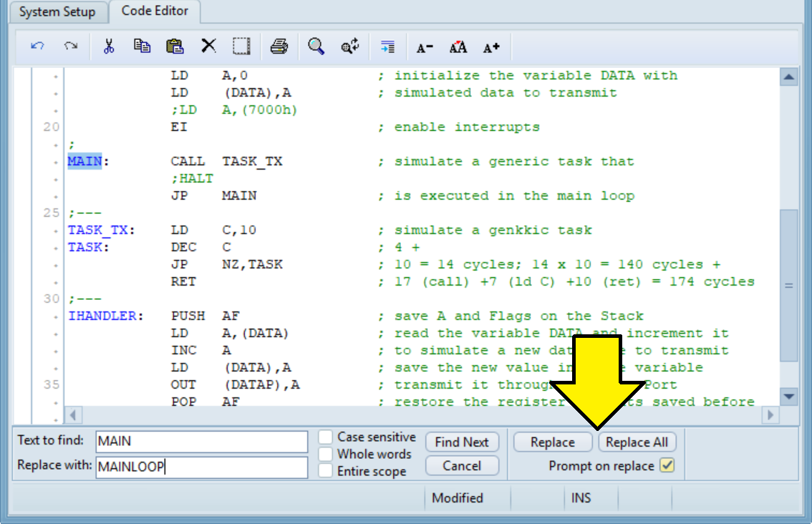812x524 pixels.
Task: Click the INS status bar indicator
Action: click(581, 498)
